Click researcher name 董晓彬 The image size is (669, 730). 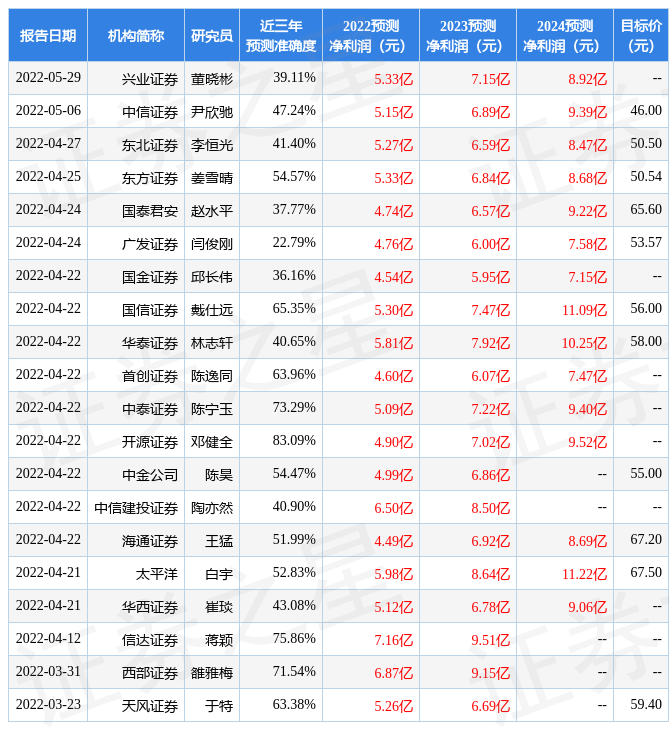coord(212,79)
